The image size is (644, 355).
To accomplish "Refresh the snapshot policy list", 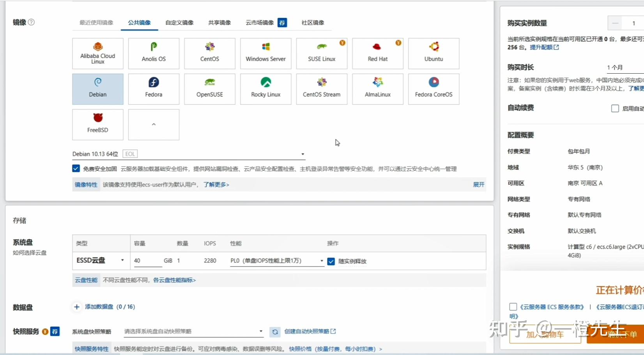I will (275, 332).
